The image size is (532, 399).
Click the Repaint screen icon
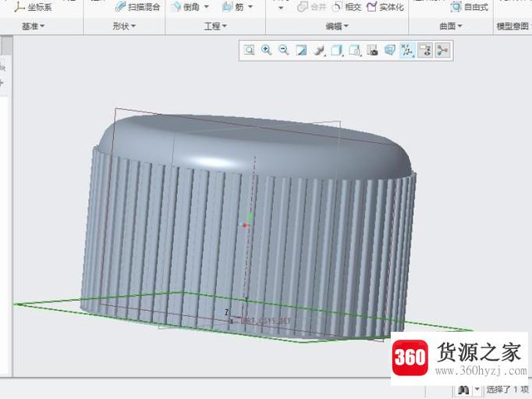click(301, 51)
